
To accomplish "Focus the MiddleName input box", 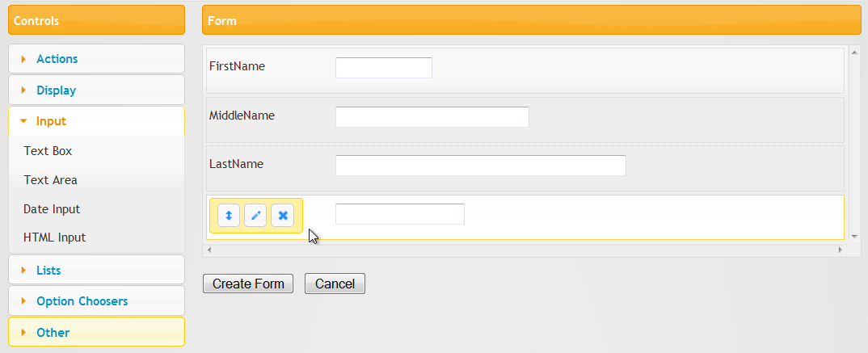I will [432, 117].
